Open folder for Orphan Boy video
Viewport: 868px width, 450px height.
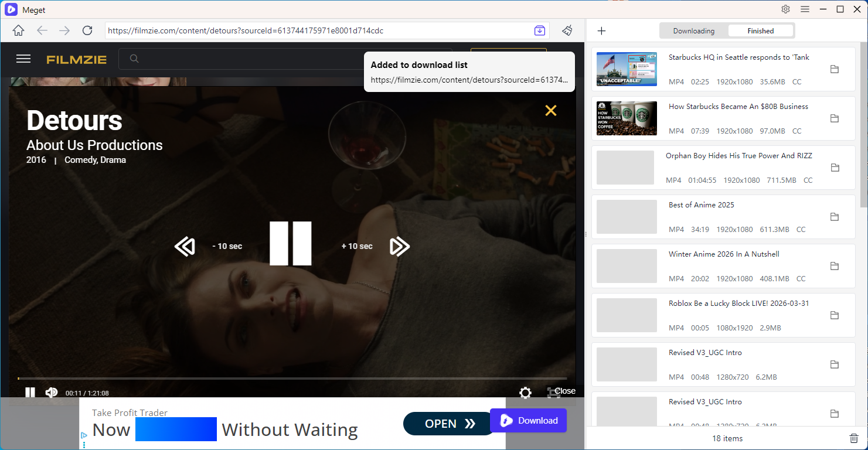[835, 168]
